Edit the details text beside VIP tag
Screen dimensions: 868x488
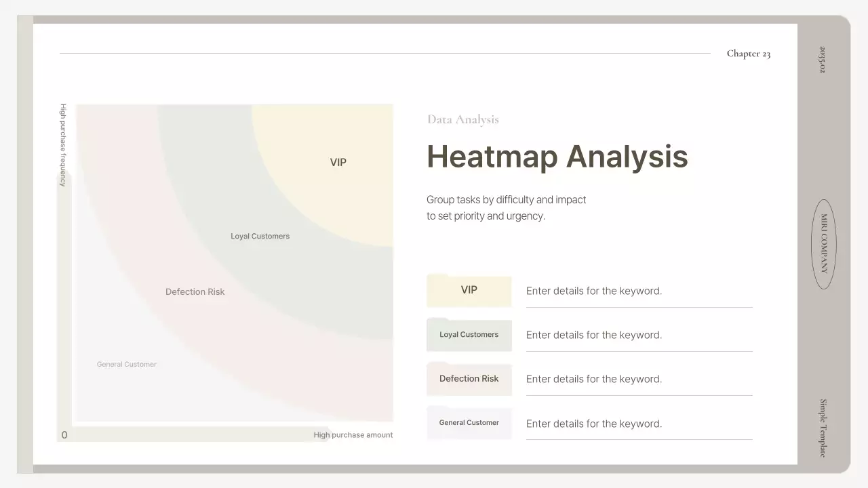[593, 291]
